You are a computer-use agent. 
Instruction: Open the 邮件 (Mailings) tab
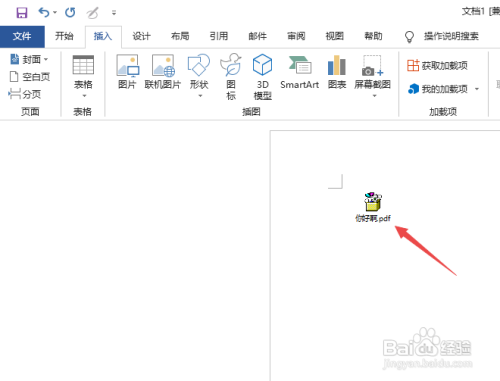click(x=257, y=36)
